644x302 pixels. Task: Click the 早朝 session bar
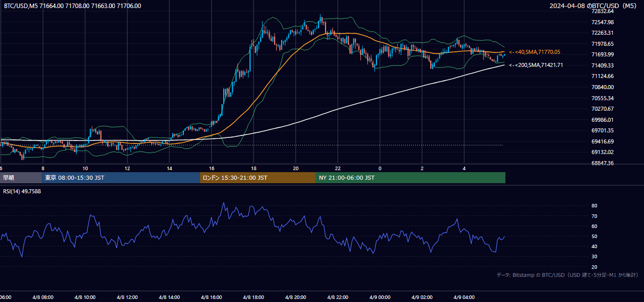point(21,178)
